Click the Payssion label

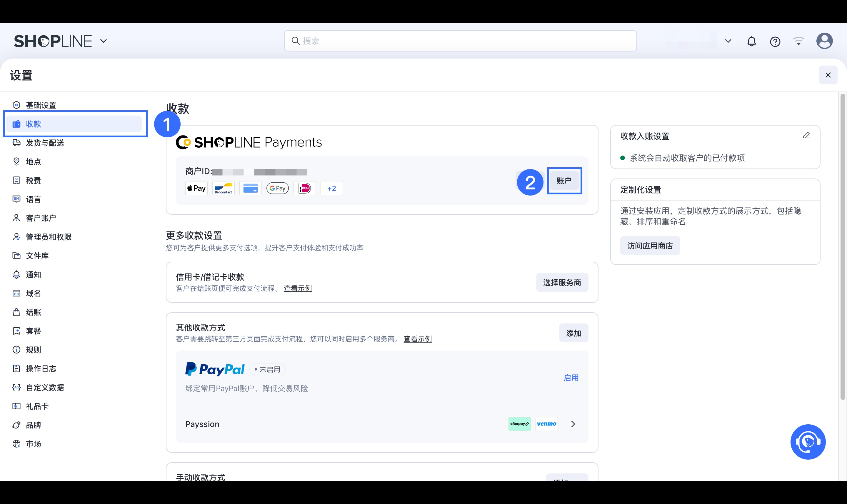[x=202, y=424]
